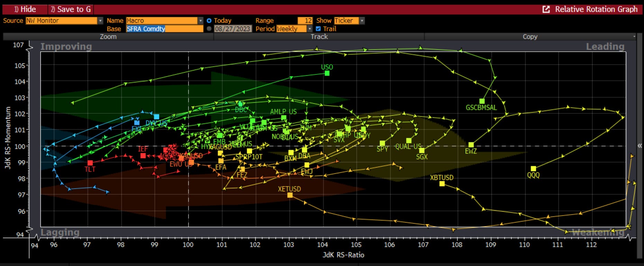Click the Hide button
Viewport: 644px width, 266px height.
(24, 9)
